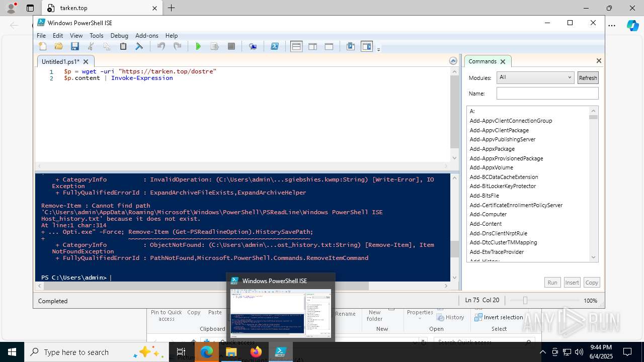Save the script using floppy disk icon
The image size is (644, 362).
coord(75,46)
